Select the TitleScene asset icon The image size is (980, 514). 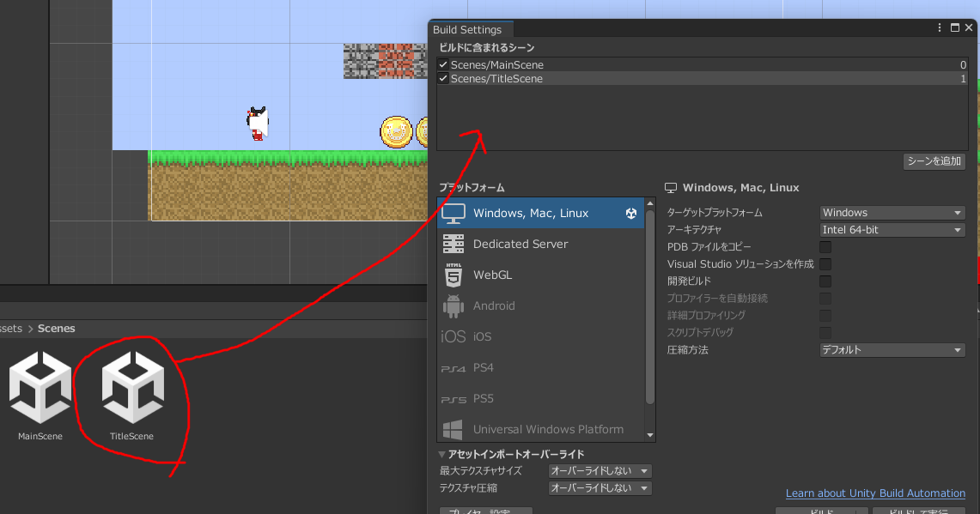click(x=132, y=387)
